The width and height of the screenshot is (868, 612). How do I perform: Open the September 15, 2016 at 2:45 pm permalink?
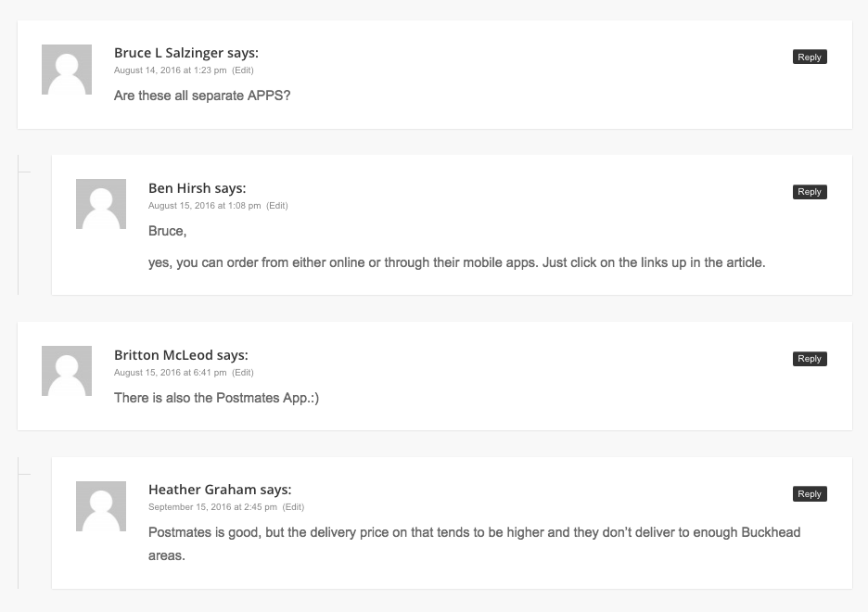pyautogui.click(x=212, y=507)
